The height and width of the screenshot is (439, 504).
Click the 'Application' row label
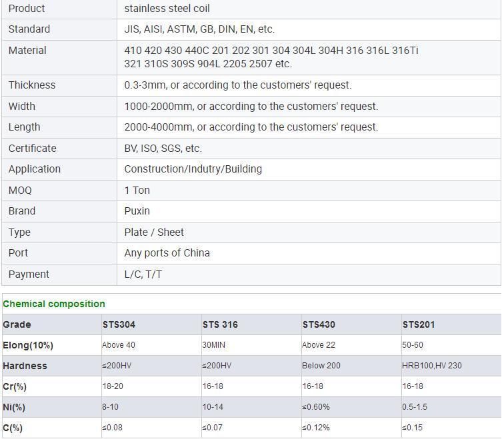click(x=35, y=169)
